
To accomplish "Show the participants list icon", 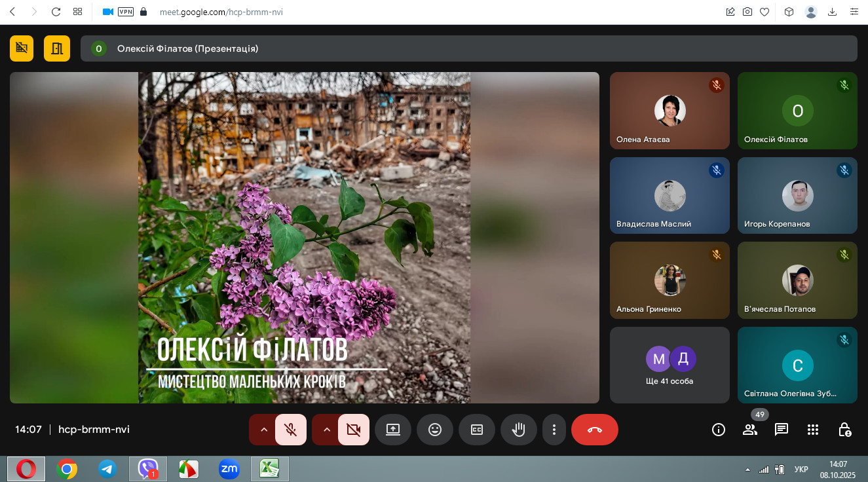I will click(x=749, y=430).
